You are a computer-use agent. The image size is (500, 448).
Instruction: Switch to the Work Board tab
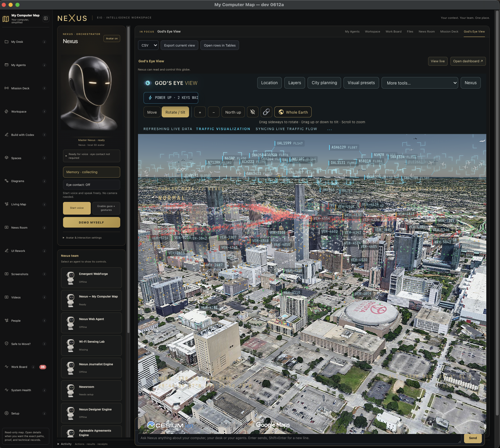click(393, 31)
